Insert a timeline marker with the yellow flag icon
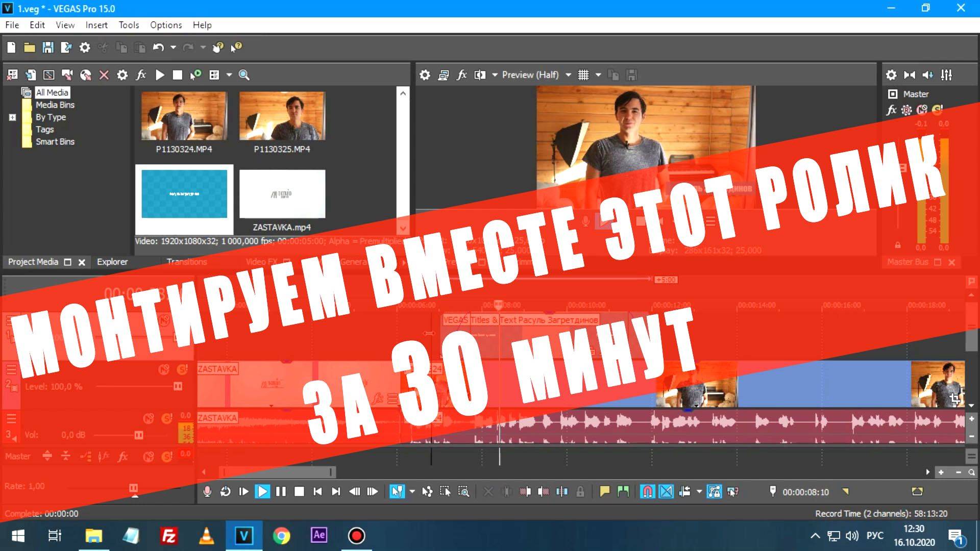Viewport: 980px width, 551px height. point(604,492)
